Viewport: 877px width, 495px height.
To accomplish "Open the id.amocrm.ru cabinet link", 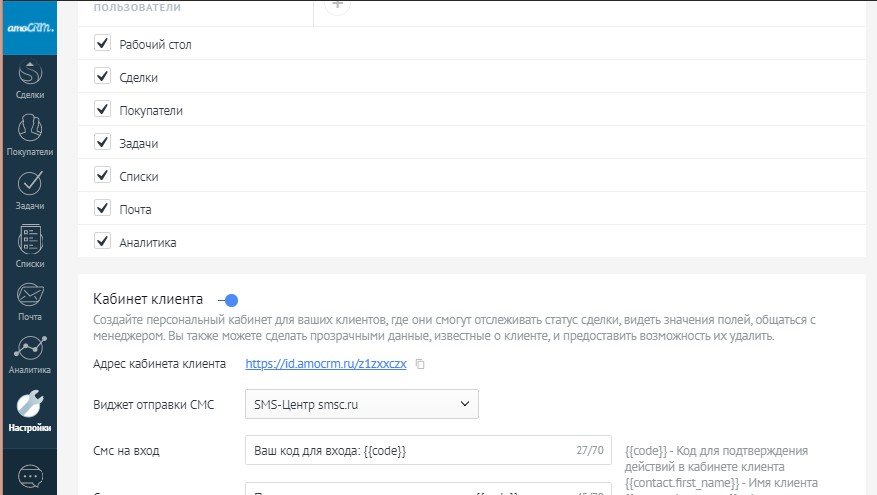I will click(325, 364).
